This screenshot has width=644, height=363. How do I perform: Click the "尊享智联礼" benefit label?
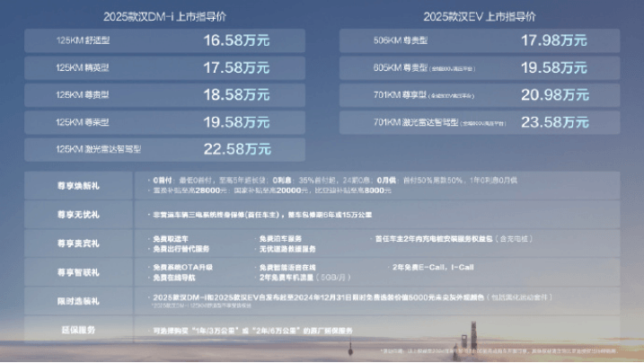click(x=78, y=272)
